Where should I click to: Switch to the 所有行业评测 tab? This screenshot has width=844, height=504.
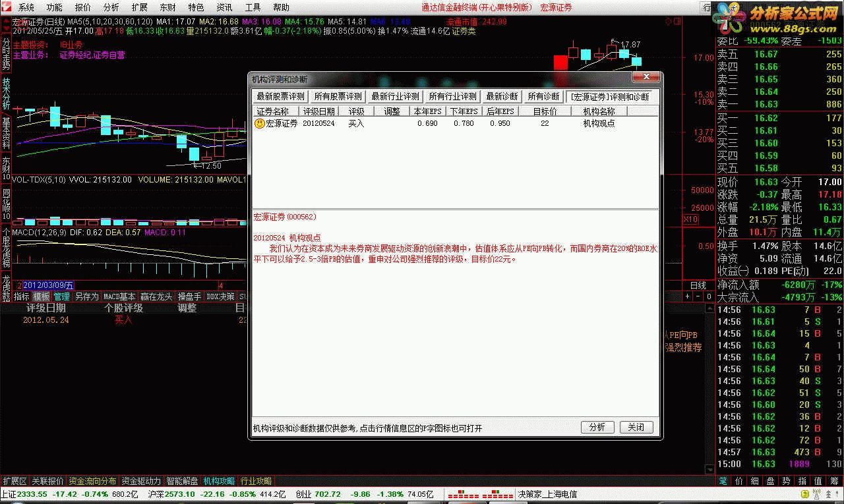click(452, 96)
